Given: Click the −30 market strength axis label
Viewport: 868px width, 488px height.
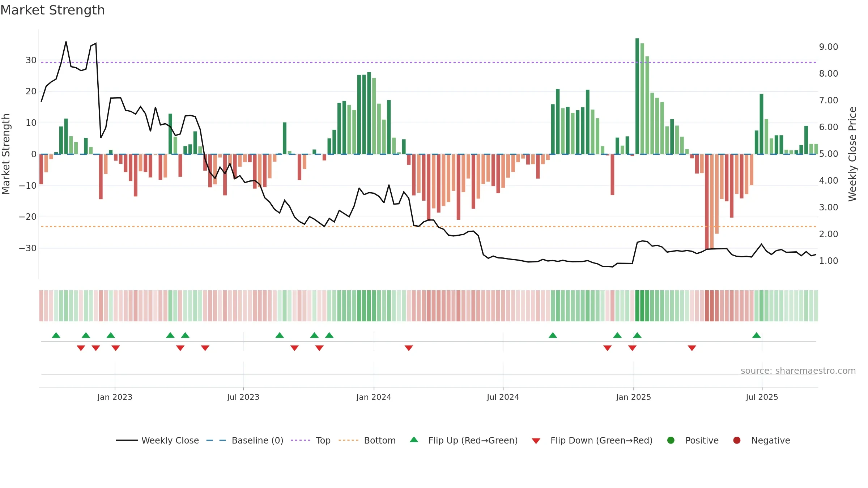Looking at the screenshot, I should (x=28, y=248).
